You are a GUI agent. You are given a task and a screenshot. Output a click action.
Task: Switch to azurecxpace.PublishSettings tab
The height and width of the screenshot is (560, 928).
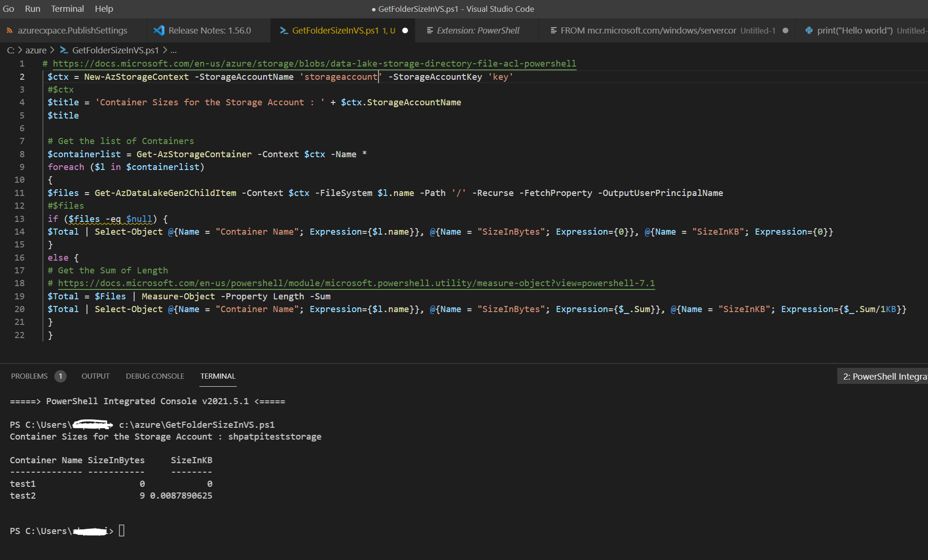tap(73, 30)
